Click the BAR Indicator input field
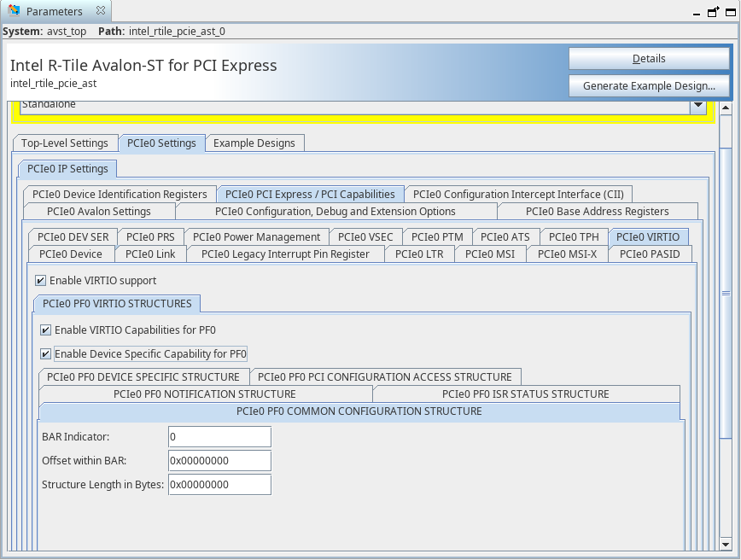The width and height of the screenshot is (741, 560). click(x=219, y=437)
